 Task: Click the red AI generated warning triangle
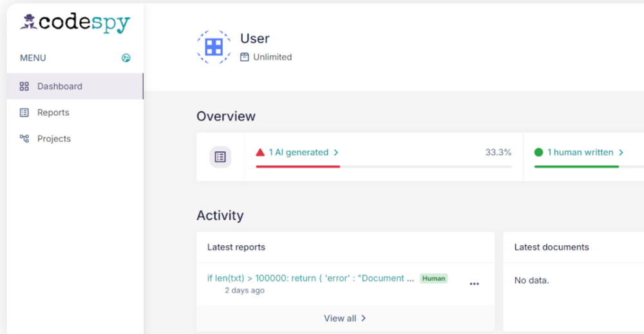point(260,153)
